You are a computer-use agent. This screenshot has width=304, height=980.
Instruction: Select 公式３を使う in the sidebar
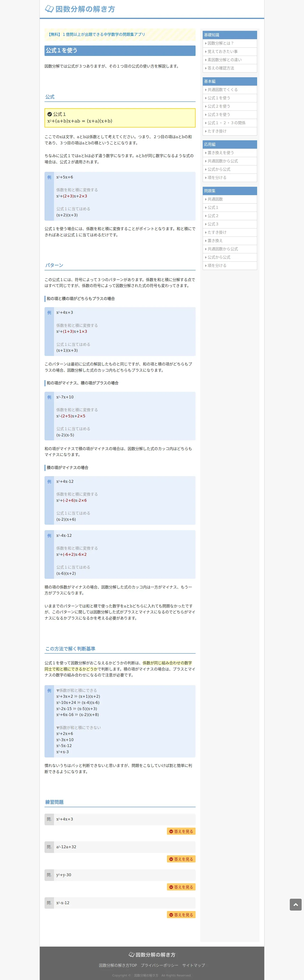(229, 114)
